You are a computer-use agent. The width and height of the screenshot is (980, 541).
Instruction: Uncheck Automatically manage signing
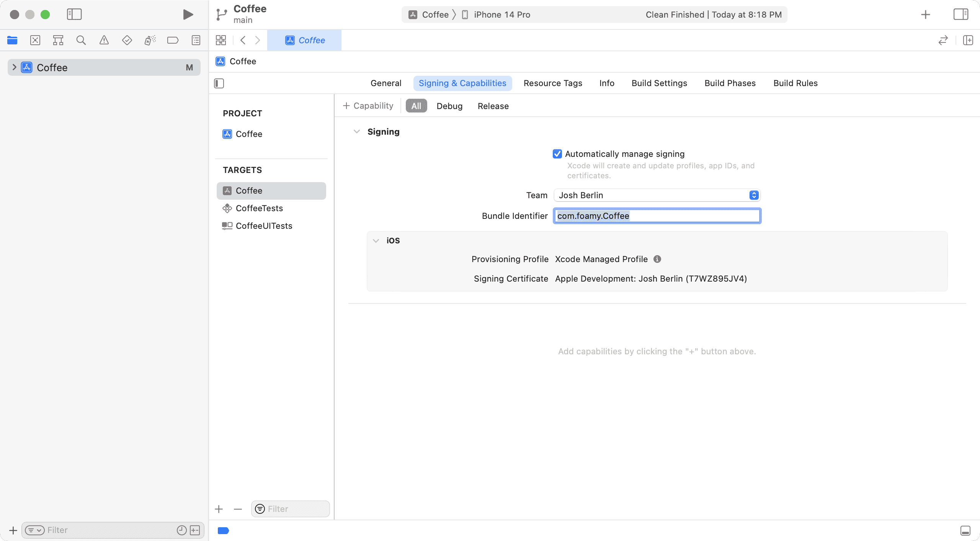point(557,153)
